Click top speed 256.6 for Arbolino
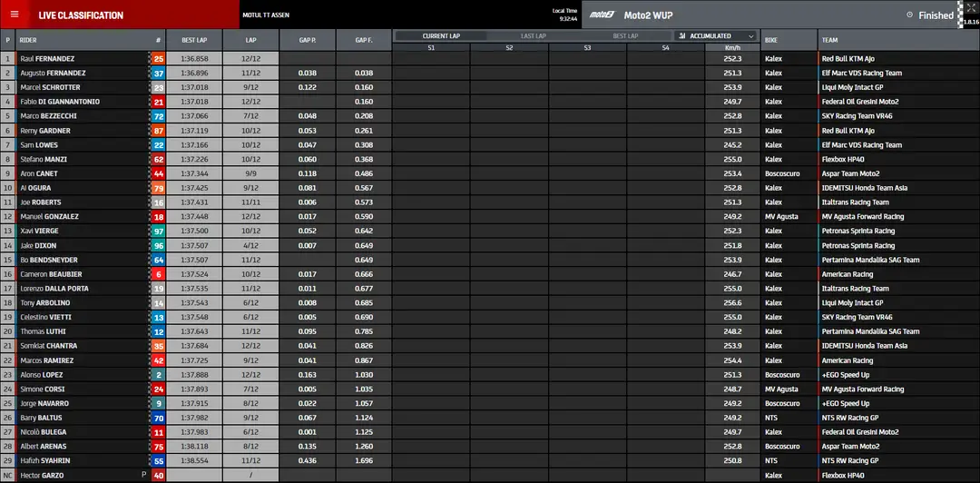The height and width of the screenshot is (483, 980). (732, 303)
